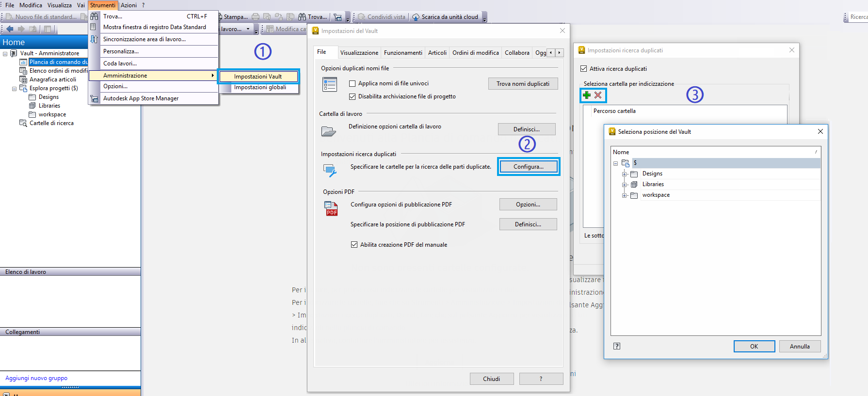Click the Collegamenti panel header

[70, 332]
